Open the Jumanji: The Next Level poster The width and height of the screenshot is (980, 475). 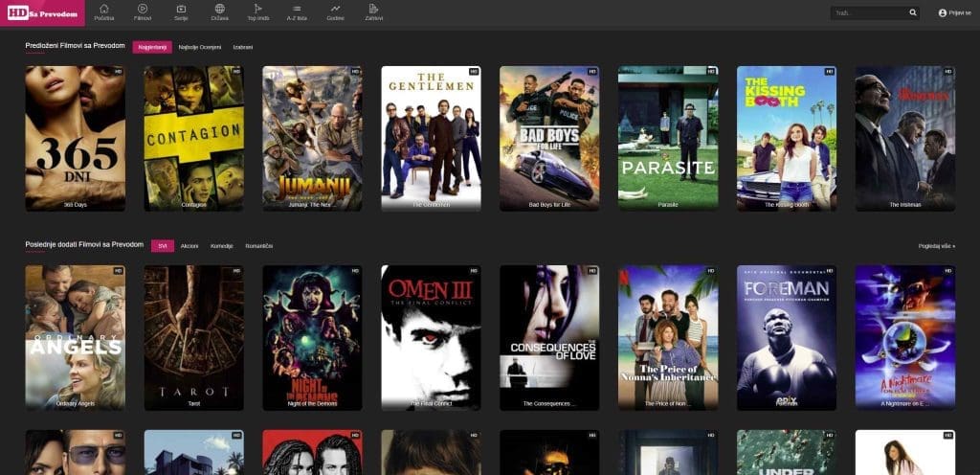click(313, 139)
